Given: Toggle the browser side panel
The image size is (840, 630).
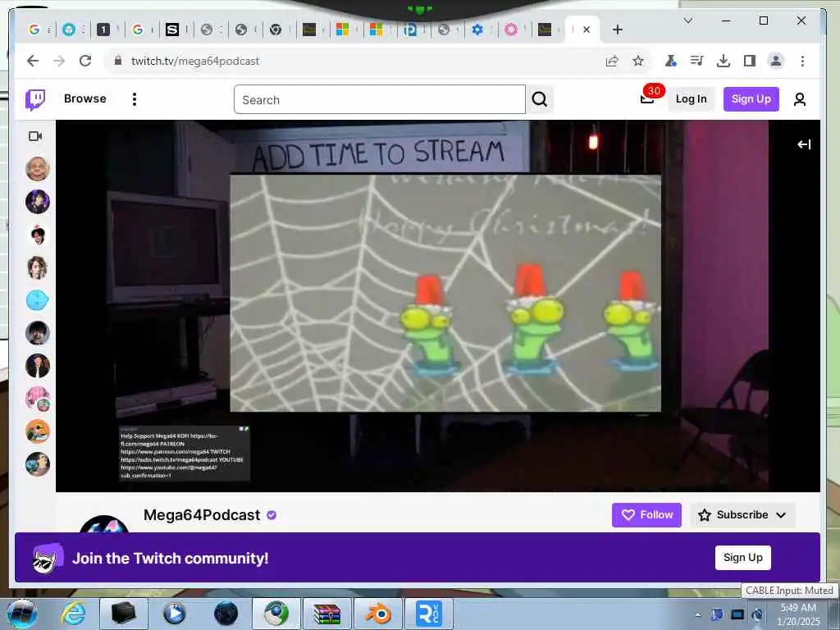Looking at the screenshot, I should click(750, 61).
